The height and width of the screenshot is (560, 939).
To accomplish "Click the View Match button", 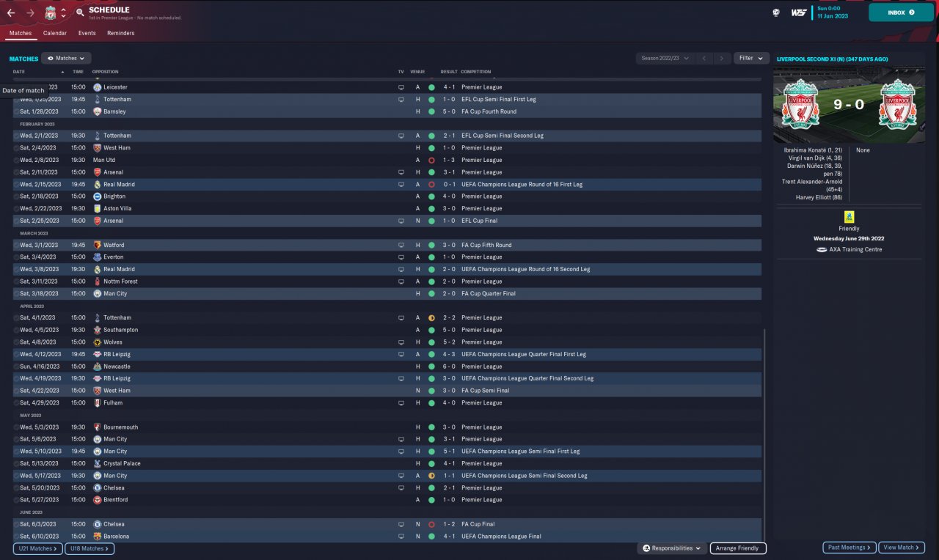I will tap(902, 548).
